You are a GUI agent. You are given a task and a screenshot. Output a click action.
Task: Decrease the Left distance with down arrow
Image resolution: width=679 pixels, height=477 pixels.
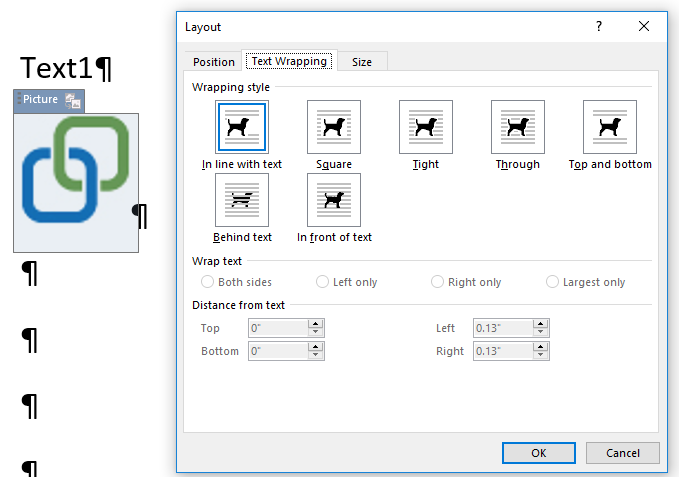coord(540,332)
